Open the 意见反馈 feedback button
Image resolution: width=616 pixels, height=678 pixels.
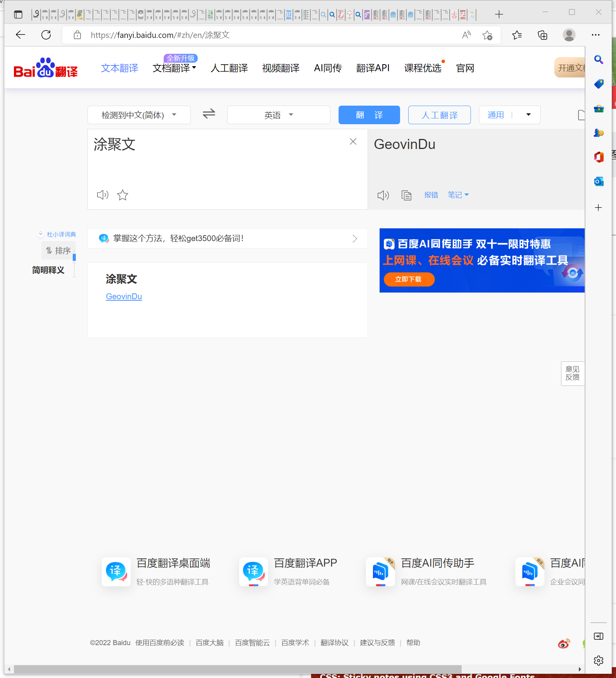click(x=573, y=373)
